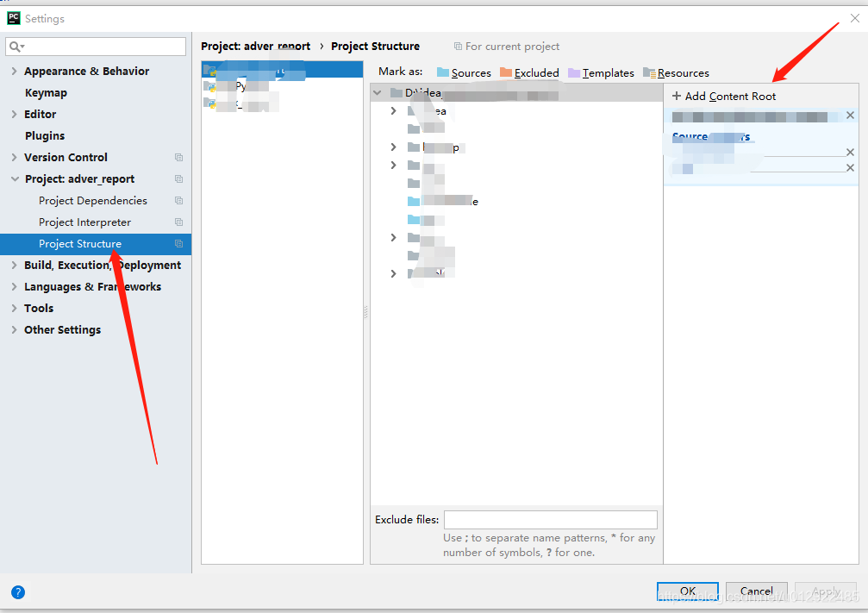Click the icon beside Project Dependencies

click(x=178, y=201)
